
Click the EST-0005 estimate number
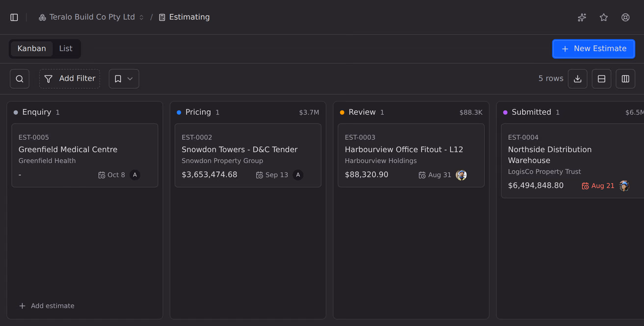34,138
